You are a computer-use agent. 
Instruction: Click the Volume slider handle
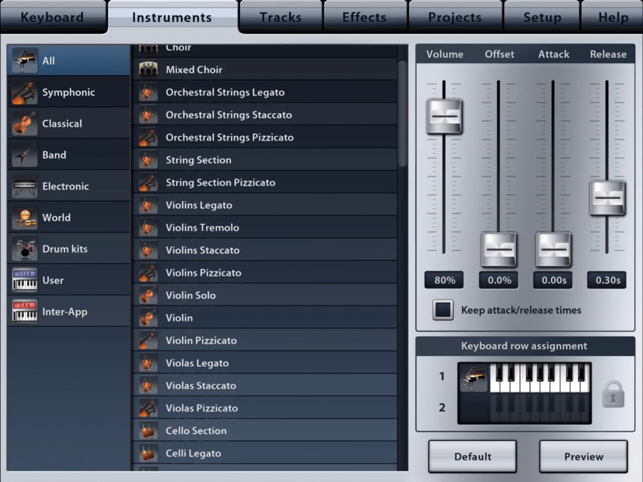pos(445,116)
